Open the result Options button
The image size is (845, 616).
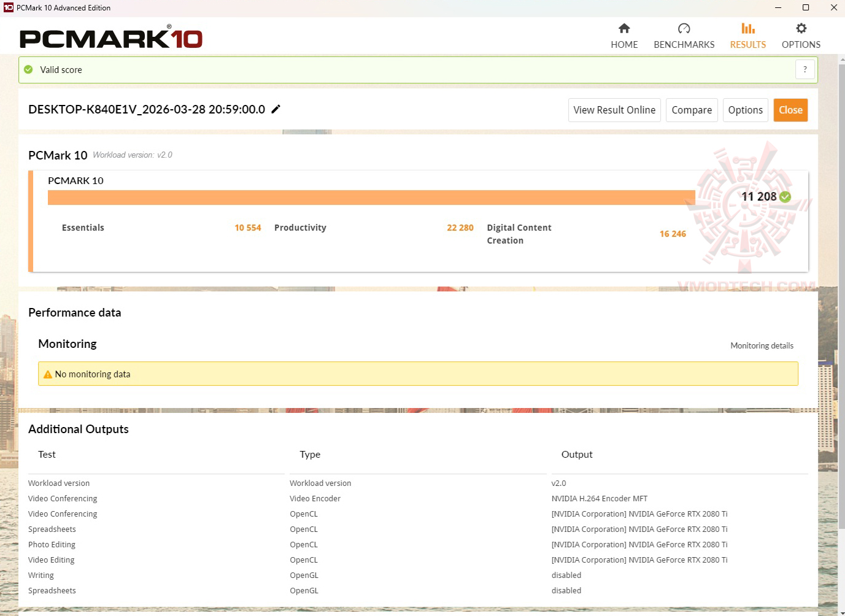pos(746,110)
